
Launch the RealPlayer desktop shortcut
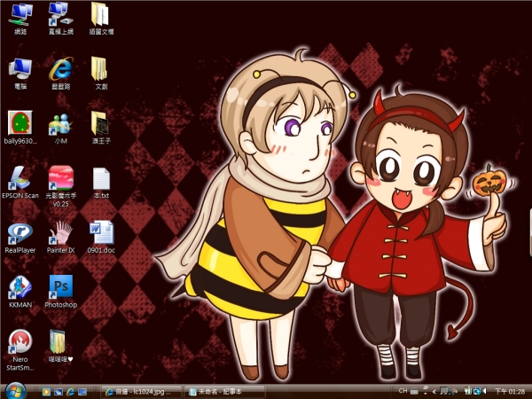tap(20, 239)
